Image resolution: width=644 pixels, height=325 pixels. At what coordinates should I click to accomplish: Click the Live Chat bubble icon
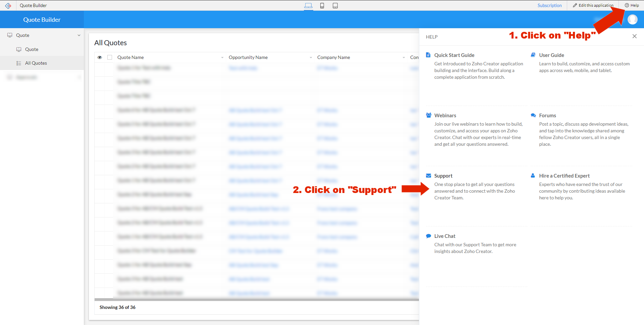[428, 236]
